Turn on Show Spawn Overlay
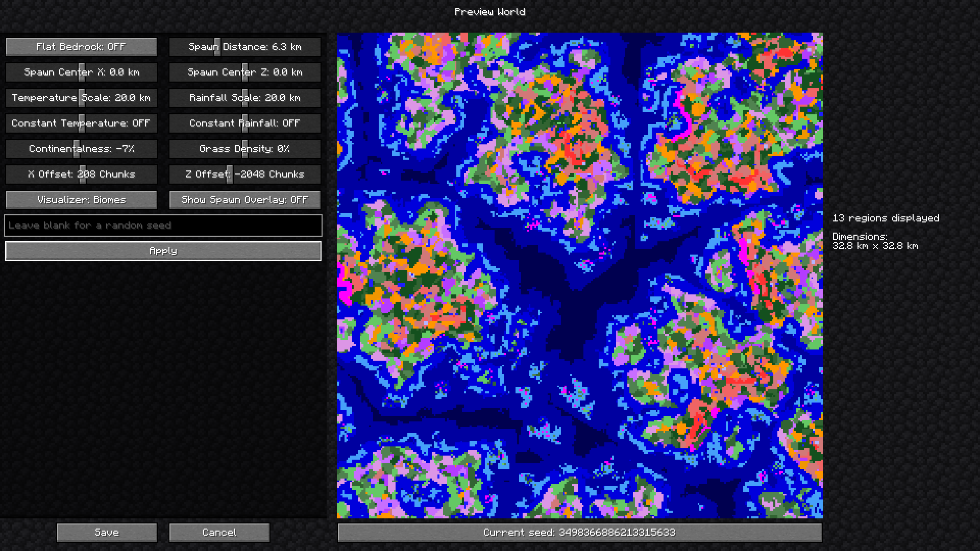The image size is (980, 551). tap(244, 199)
